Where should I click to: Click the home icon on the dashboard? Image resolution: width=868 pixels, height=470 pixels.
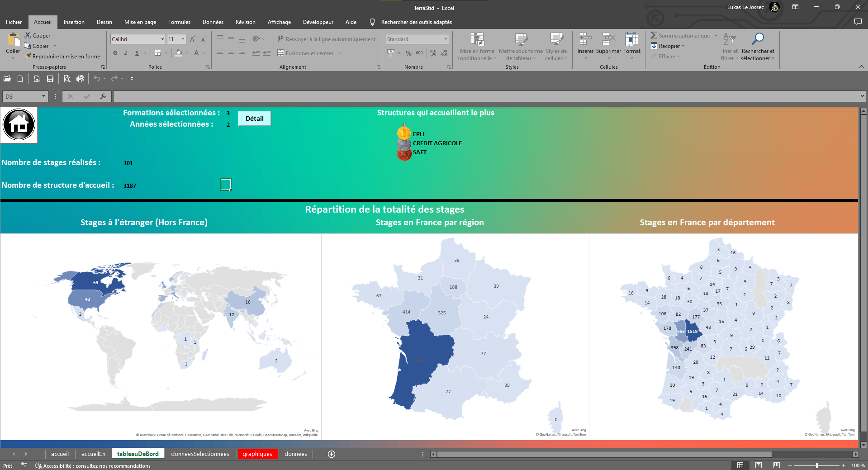(19, 125)
